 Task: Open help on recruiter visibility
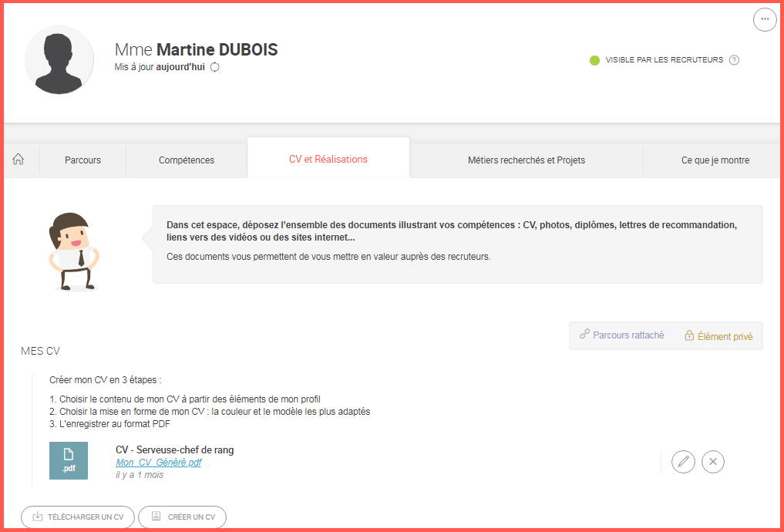pos(734,60)
